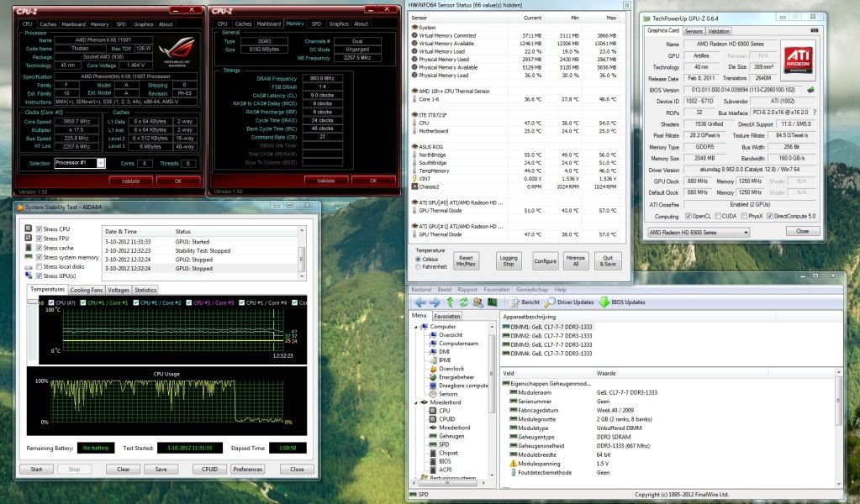The width and height of the screenshot is (860, 504).
Task: Select the DIMM4 GeIL memory module row
Action: [547, 354]
